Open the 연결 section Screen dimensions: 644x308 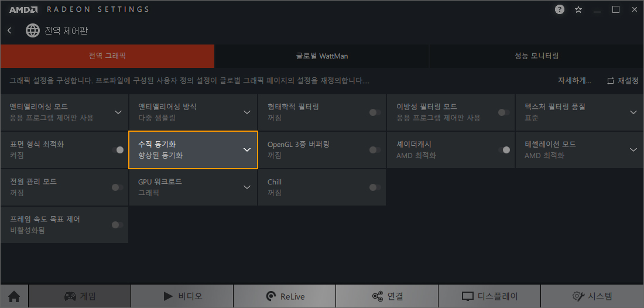(x=388, y=296)
